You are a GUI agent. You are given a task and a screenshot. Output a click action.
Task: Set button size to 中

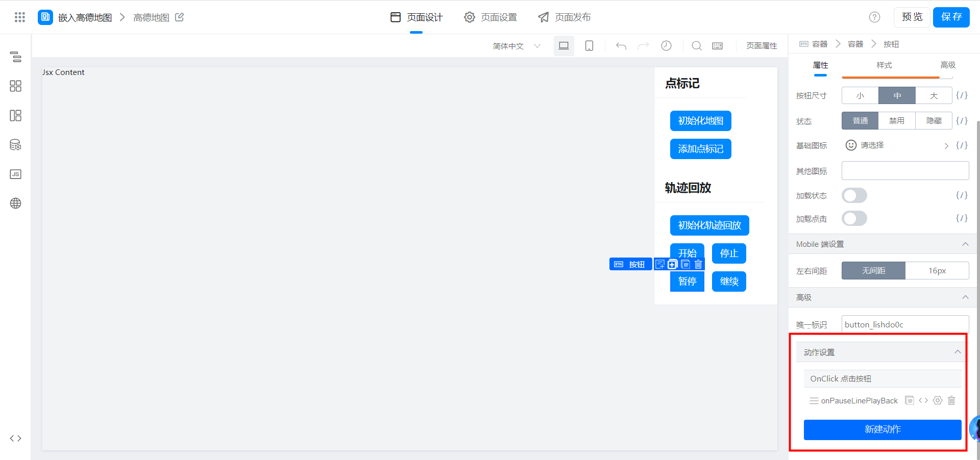pyautogui.click(x=897, y=95)
